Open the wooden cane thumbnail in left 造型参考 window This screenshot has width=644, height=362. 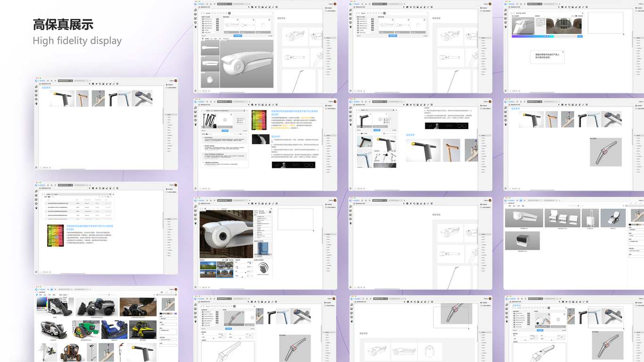pos(83,99)
